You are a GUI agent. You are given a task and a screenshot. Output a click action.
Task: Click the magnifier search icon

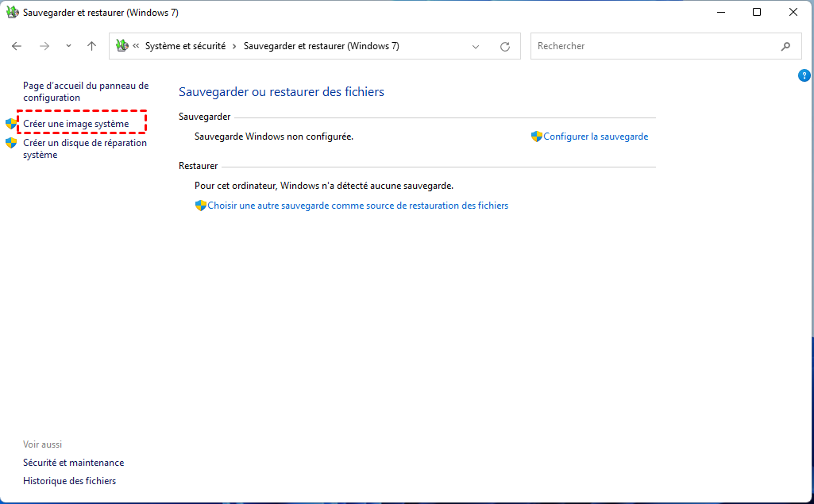pyautogui.click(x=786, y=46)
